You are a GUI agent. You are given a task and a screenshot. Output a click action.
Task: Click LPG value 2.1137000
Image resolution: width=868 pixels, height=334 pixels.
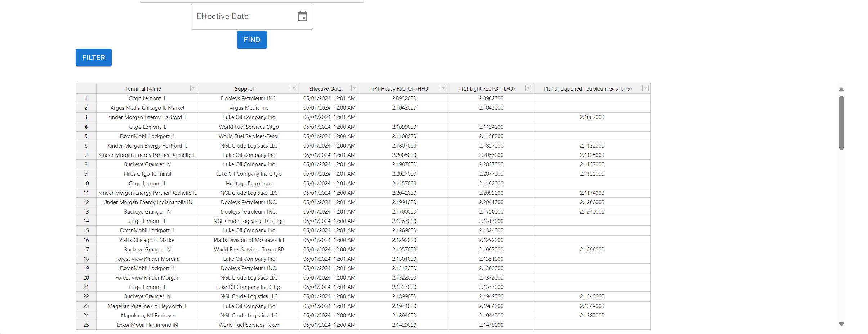coord(592,164)
